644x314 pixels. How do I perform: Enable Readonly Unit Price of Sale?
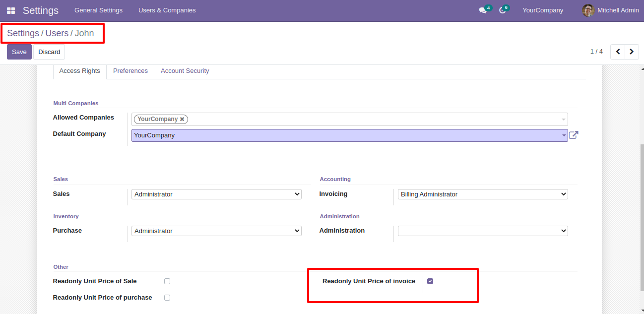pyautogui.click(x=167, y=281)
